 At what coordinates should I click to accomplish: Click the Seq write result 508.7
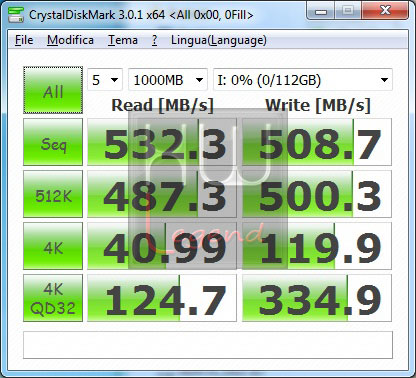tap(317, 142)
